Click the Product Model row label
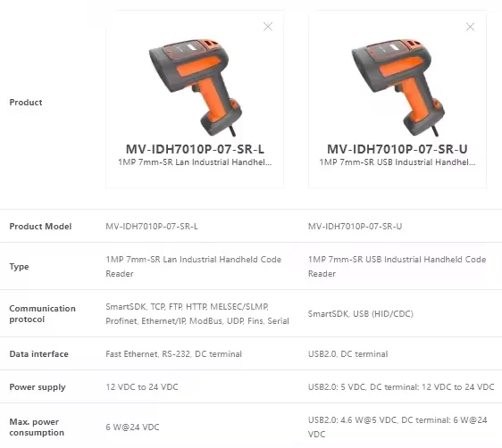This screenshot has height=448, width=502. coord(40,227)
